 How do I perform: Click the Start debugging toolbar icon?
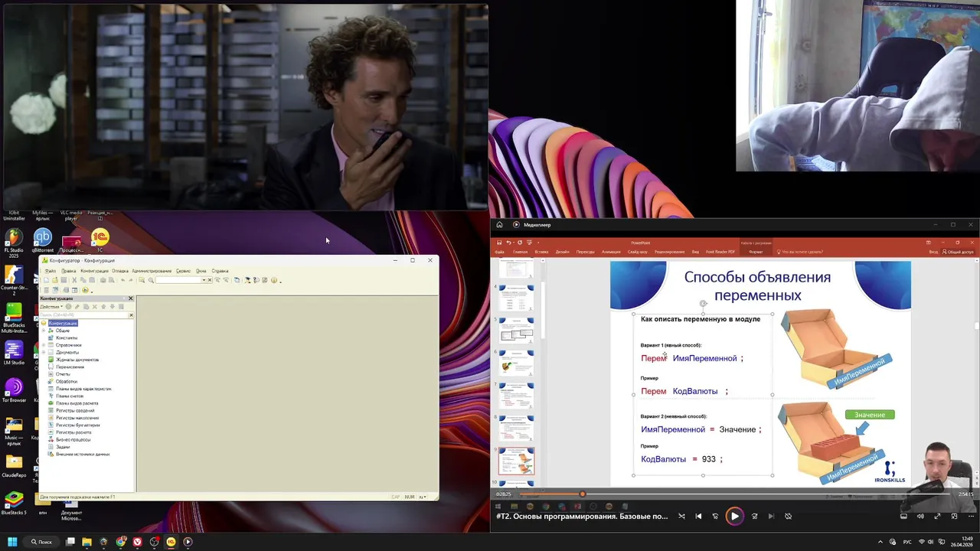pyautogui.click(x=85, y=290)
